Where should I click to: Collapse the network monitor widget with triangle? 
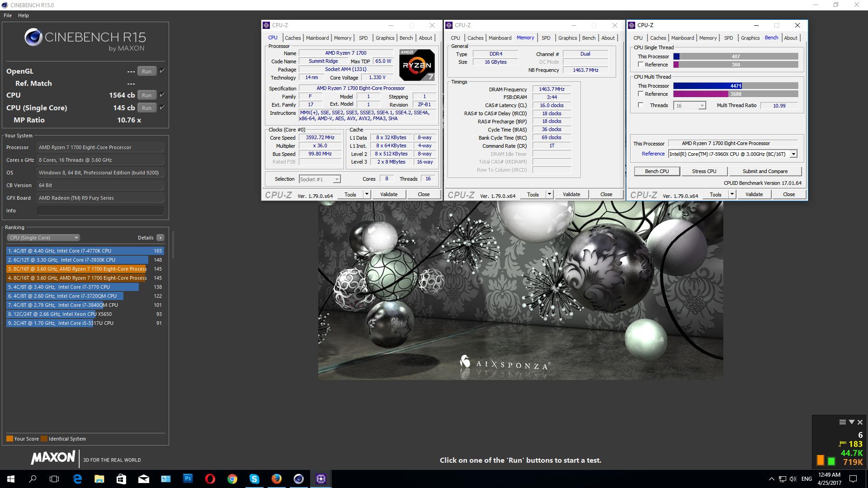(851, 422)
